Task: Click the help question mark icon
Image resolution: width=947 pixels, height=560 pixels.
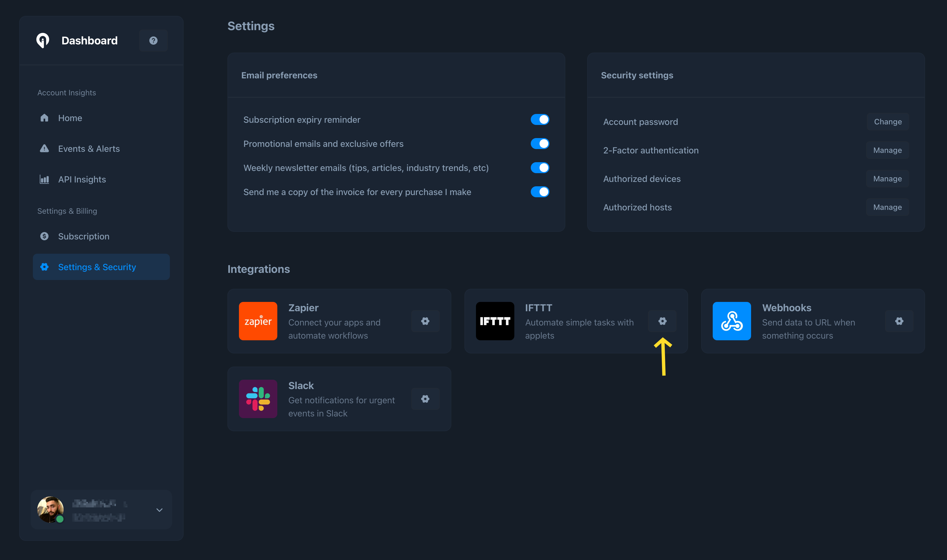Action: click(x=153, y=40)
